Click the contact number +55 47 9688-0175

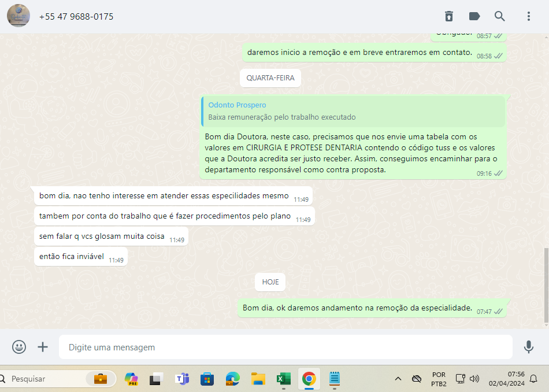[76, 16]
